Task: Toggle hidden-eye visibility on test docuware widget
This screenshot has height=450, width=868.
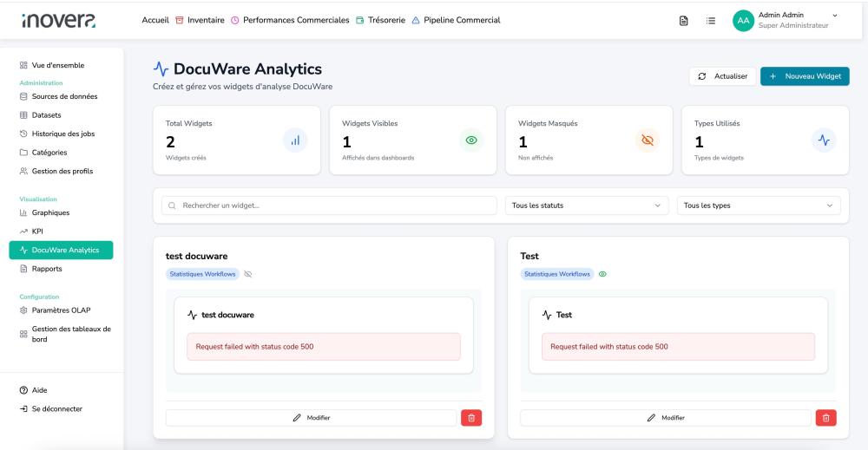Action: coord(248,274)
